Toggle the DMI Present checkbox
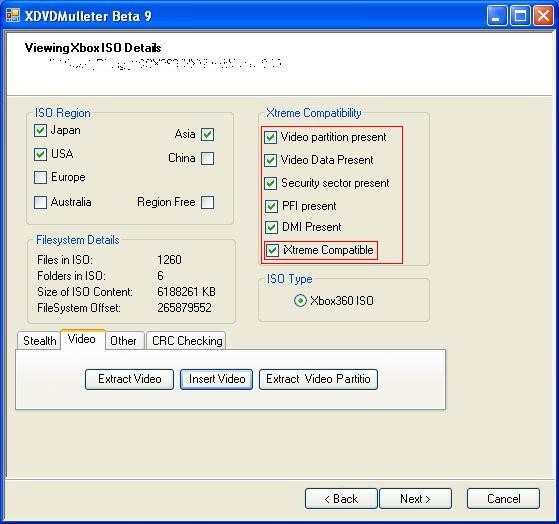This screenshot has height=524, width=559. [271, 227]
